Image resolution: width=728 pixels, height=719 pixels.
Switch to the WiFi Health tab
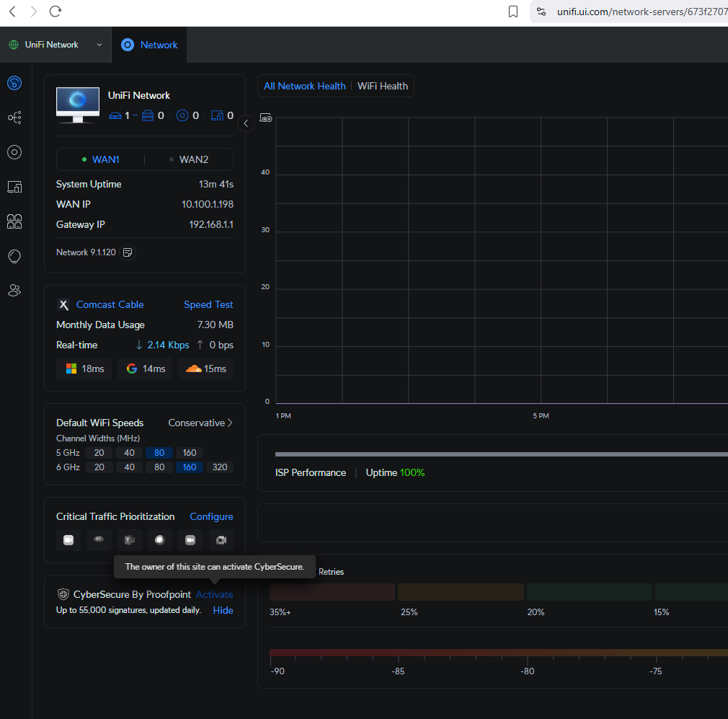pos(383,86)
